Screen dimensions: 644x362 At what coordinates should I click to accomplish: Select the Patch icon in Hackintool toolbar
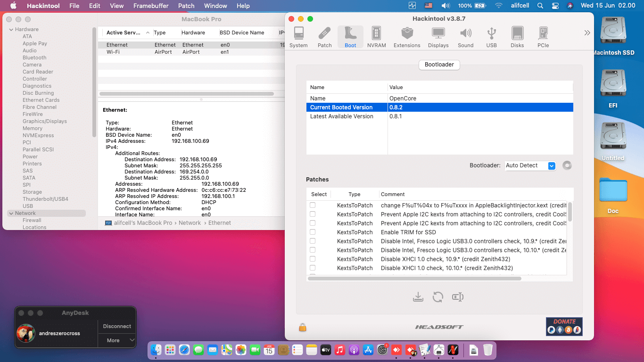click(324, 36)
